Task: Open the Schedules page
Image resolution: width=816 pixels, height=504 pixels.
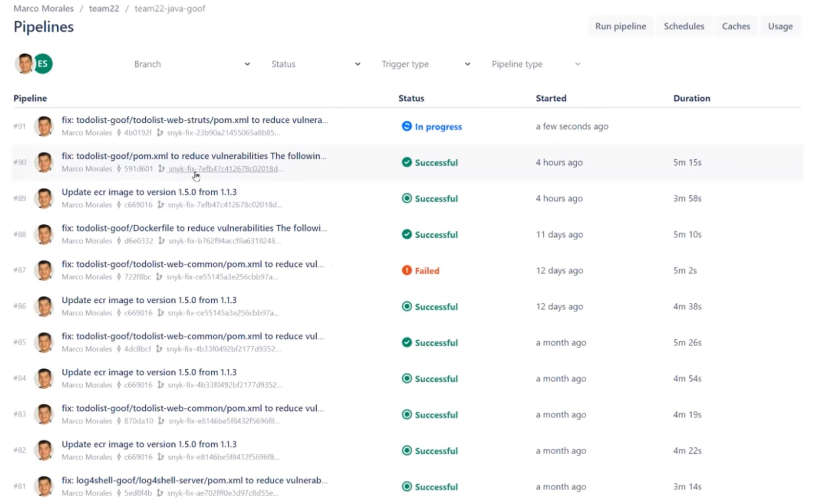Action: (684, 26)
